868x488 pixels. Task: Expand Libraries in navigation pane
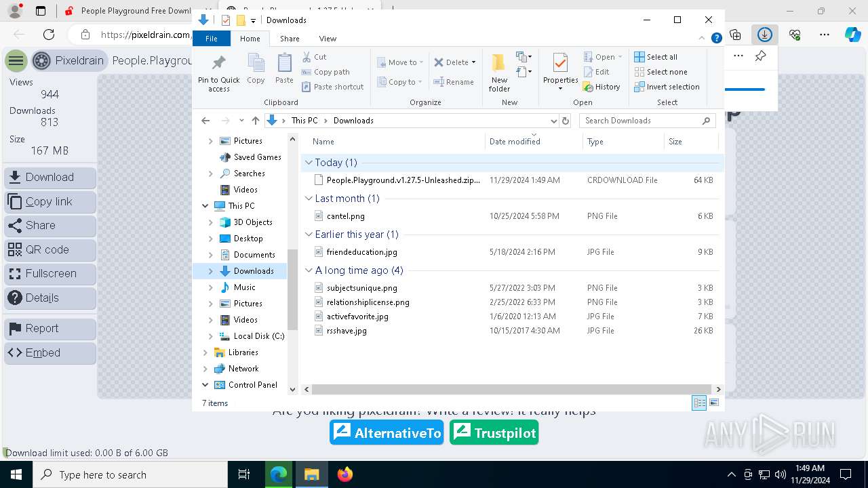pos(205,352)
